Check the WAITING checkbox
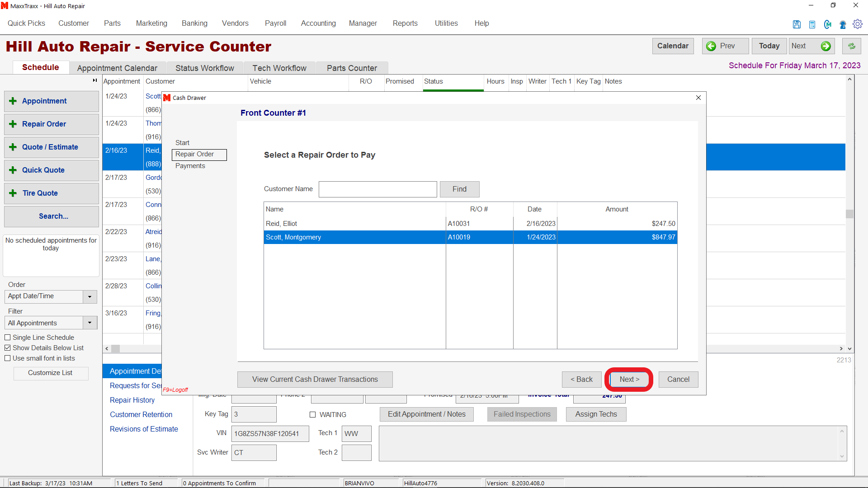 pos(312,415)
